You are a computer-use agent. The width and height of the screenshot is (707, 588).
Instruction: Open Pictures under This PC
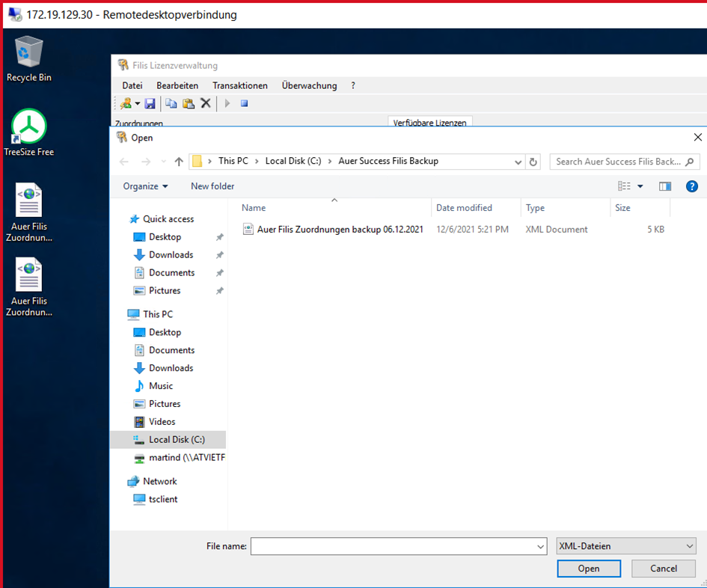165,404
